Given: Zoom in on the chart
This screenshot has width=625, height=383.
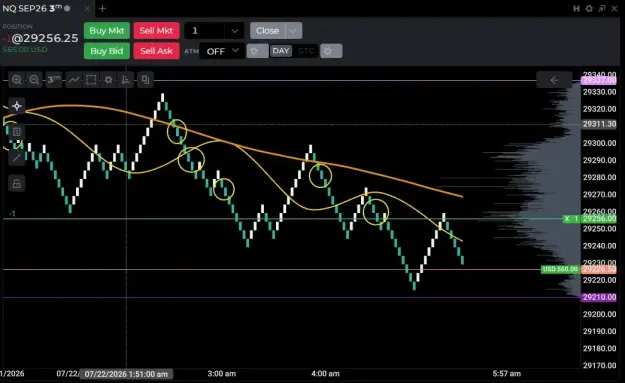Looking at the screenshot, I should pyautogui.click(x=17, y=80).
